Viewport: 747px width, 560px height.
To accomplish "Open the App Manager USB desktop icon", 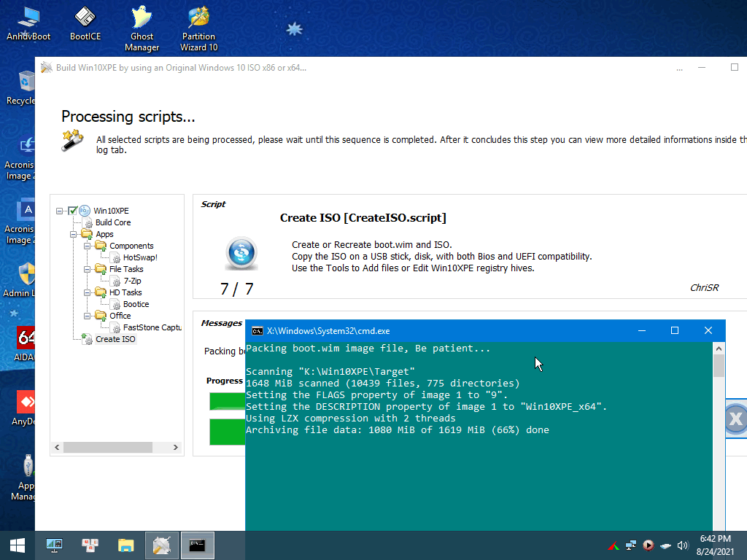I will 25,477.
